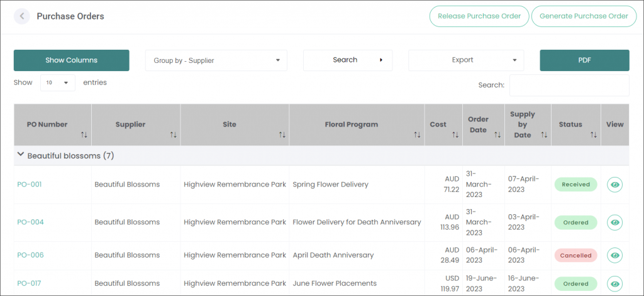Sort table by Supplier column
This screenshot has width=644, height=296.
tap(173, 135)
